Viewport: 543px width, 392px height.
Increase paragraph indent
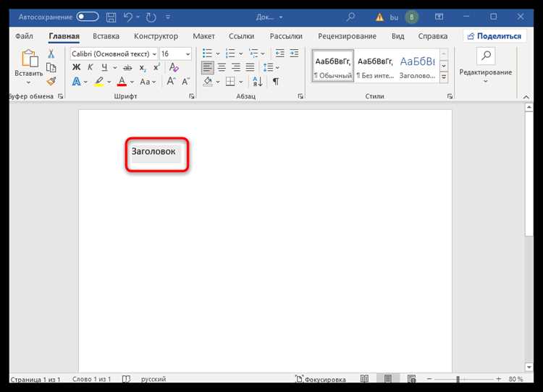294,54
